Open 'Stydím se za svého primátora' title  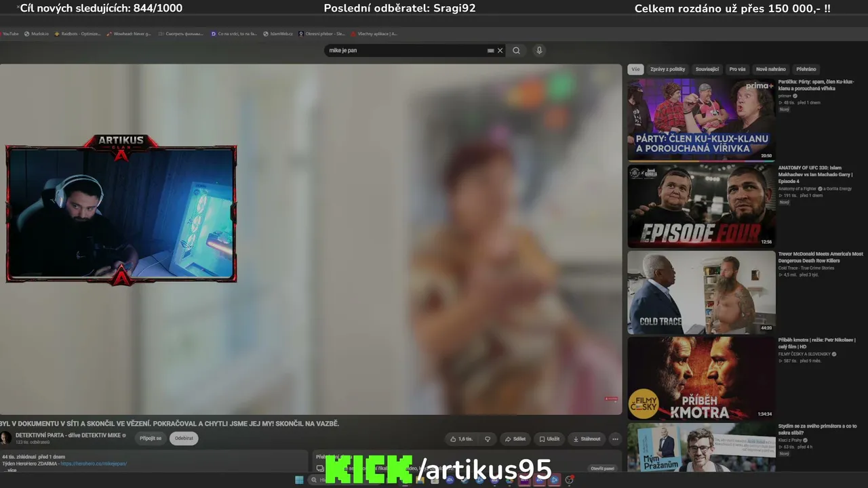[818, 429]
